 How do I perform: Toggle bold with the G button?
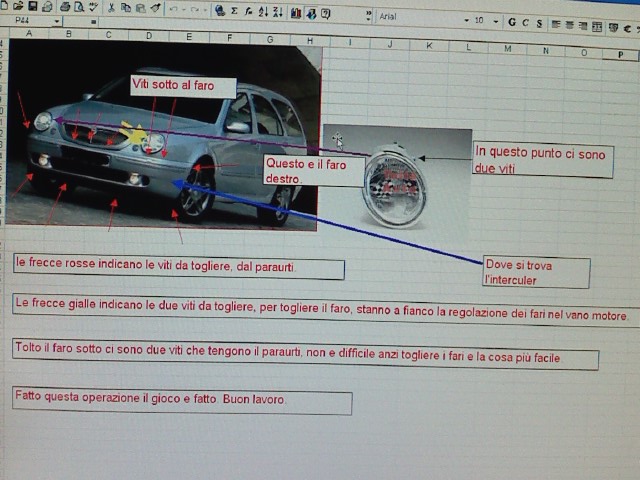coord(511,22)
